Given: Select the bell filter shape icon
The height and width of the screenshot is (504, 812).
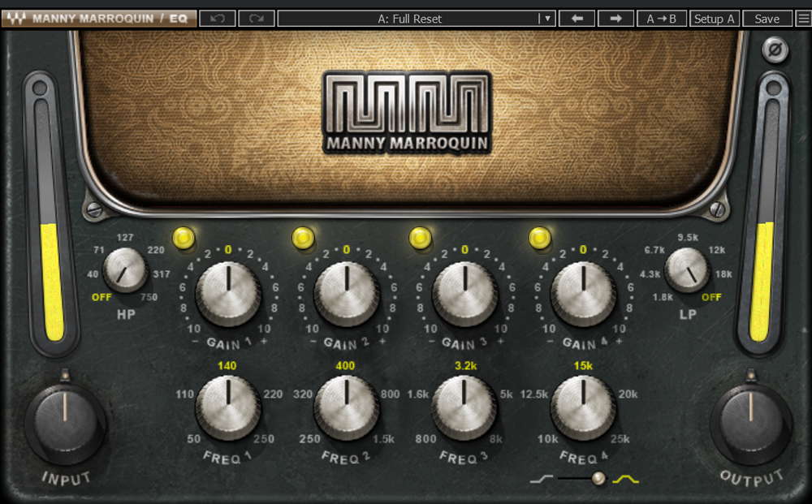Looking at the screenshot, I should click(x=625, y=479).
